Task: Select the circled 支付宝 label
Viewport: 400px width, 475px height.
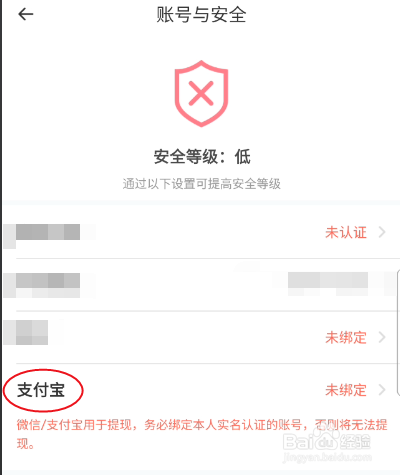Action: click(41, 390)
